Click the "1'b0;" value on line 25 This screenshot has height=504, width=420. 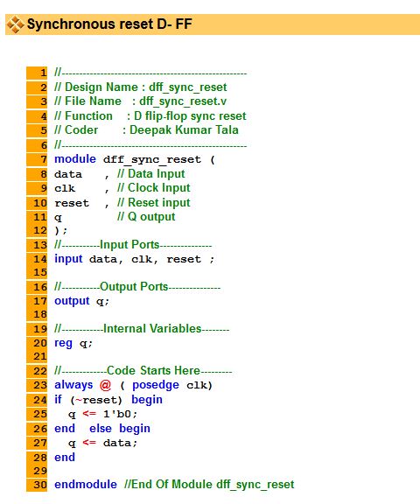point(120,414)
